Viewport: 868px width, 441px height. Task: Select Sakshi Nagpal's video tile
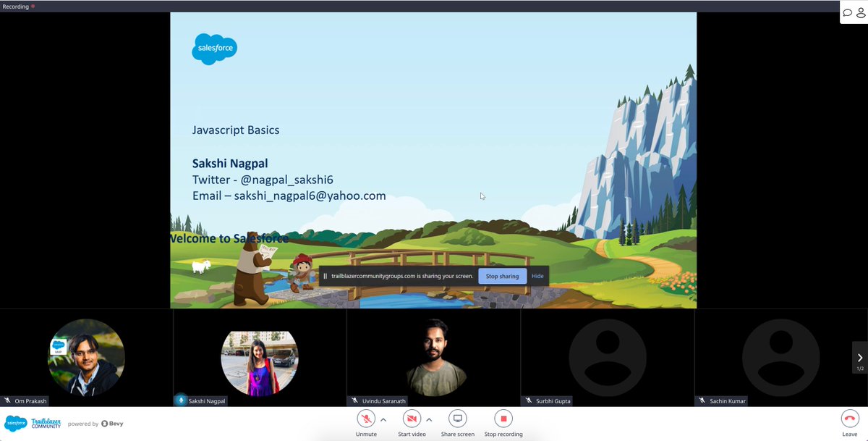pyautogui.click(x=260, y=358)
